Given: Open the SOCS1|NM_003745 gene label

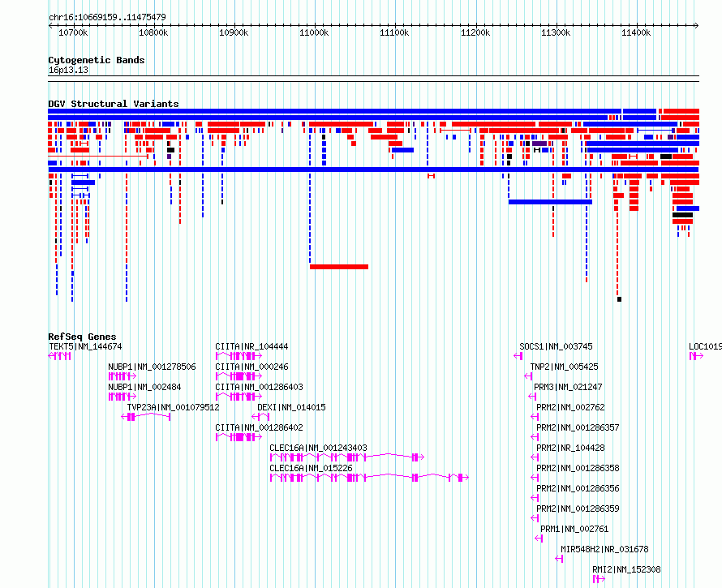Looking at the screenshot, I should [x=556, y=346].
